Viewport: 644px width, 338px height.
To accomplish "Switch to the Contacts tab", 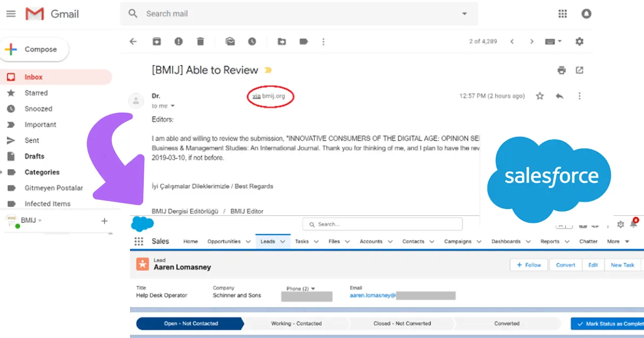I will (413, 242).
